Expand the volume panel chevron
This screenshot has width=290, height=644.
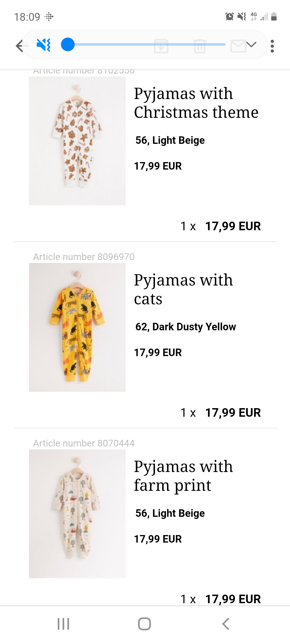coord(251,45)
